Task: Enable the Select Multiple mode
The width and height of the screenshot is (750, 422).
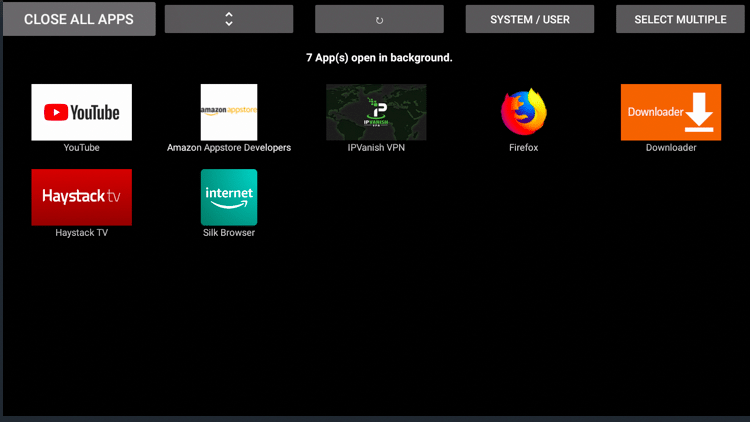Action: click(680, 19)
